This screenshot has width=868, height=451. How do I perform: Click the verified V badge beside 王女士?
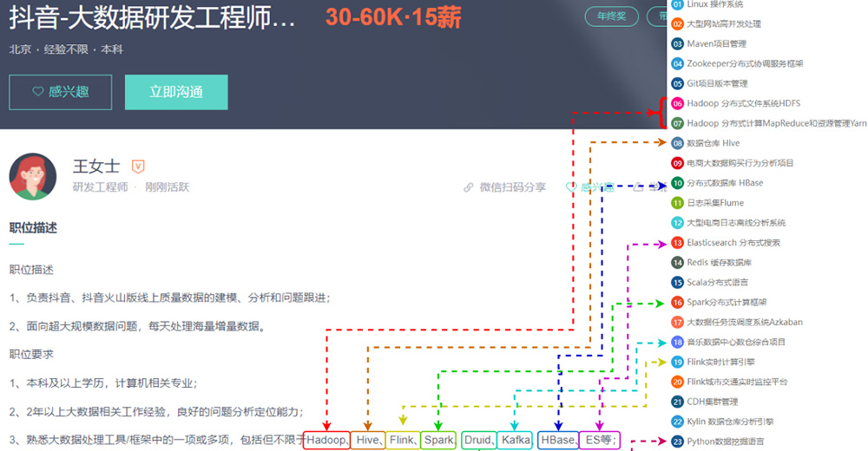pos(138,165)
